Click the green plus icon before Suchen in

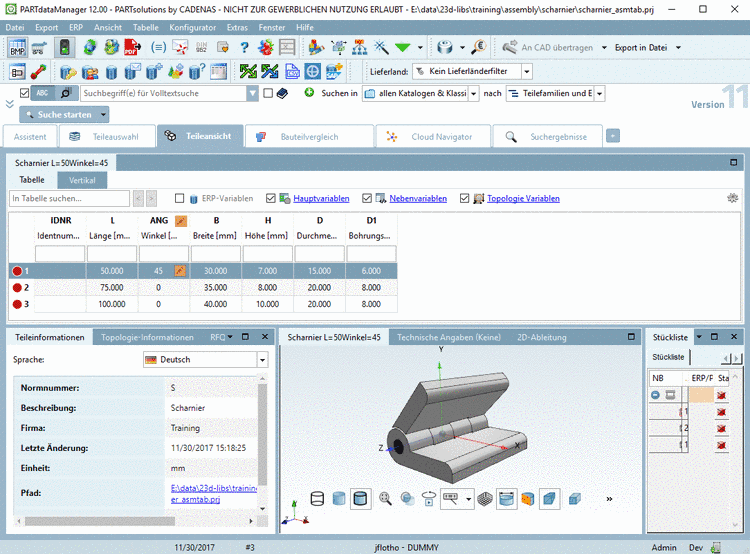309,92
